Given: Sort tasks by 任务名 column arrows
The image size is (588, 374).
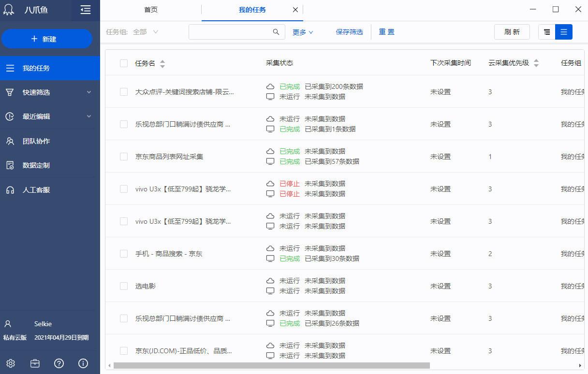Looking at the screenshot, I should [x=162, y=64].
